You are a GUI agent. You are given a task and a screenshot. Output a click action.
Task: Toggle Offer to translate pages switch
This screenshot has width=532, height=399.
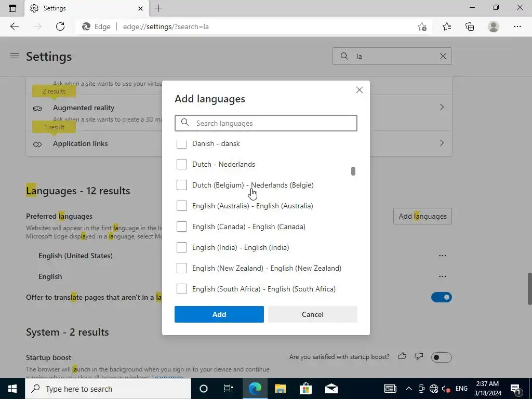(x=442, y=297)
